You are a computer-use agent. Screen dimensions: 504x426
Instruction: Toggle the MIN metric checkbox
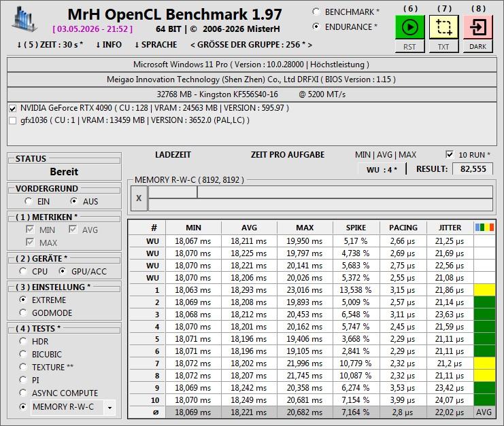pos(30,230)
